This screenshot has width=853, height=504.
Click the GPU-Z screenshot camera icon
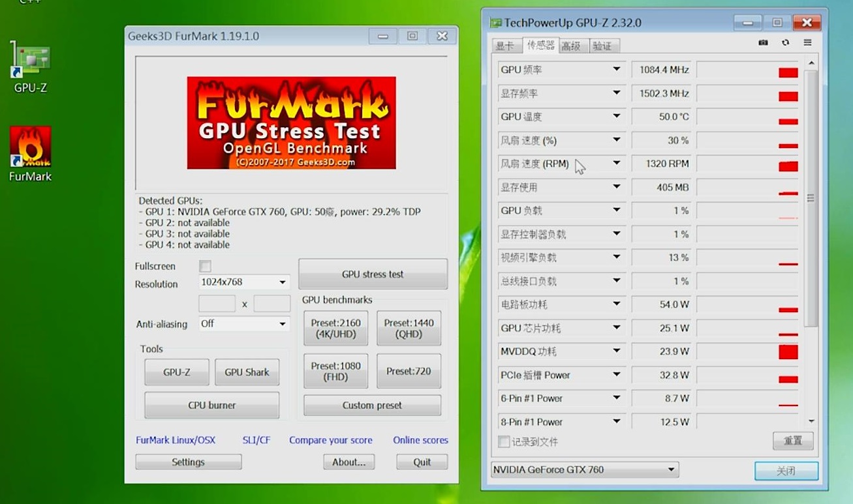763,43
